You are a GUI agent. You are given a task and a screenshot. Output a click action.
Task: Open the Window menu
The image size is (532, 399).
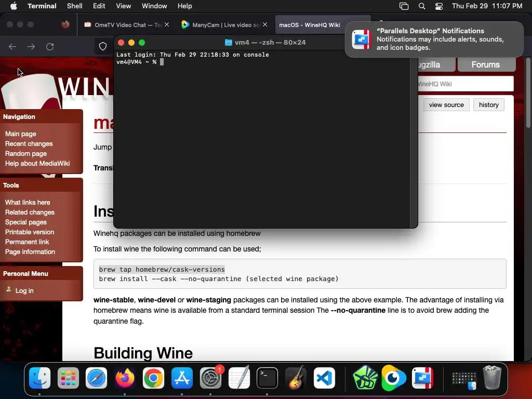pos(154,6)
